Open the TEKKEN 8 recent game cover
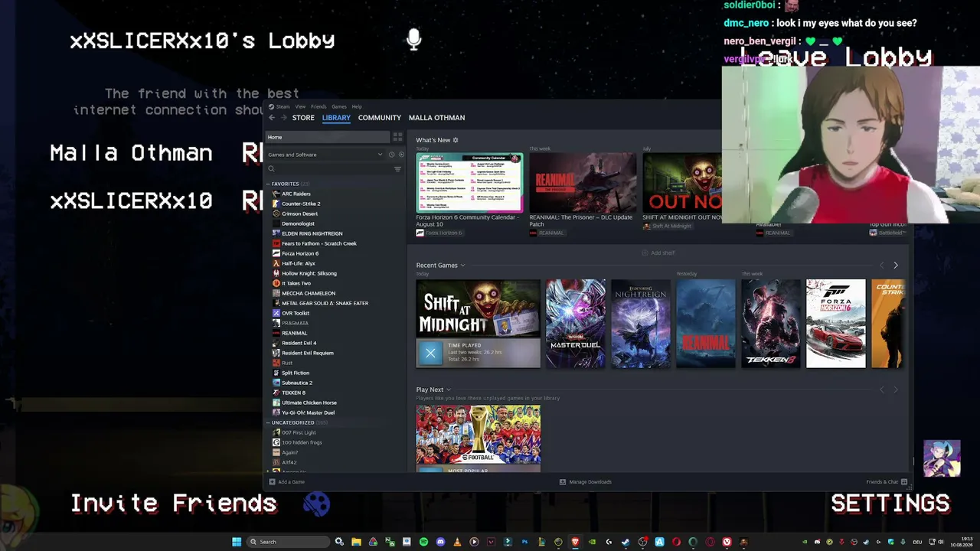 pyautogui.click(x=771, y=324)
